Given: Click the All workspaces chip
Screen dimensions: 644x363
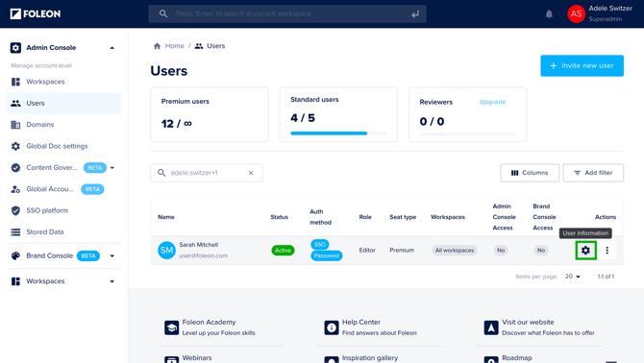Looking at the screenshot, I should [455, 251].
